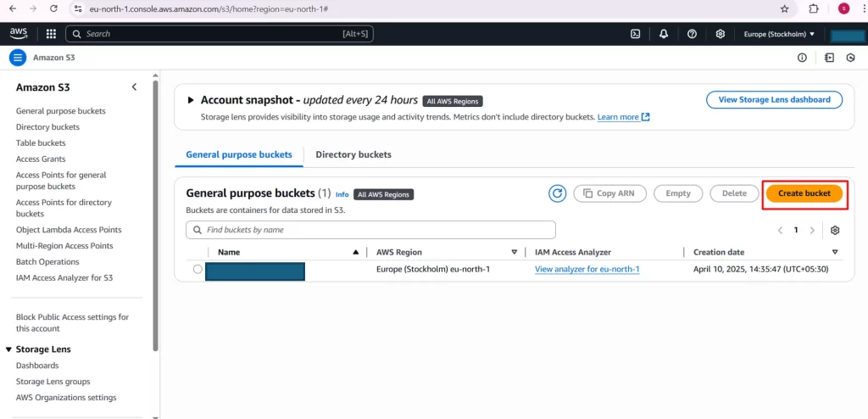Focus the AWS console Search box
This screenshot has width=868, height=419.
click(x=220, y=34)
